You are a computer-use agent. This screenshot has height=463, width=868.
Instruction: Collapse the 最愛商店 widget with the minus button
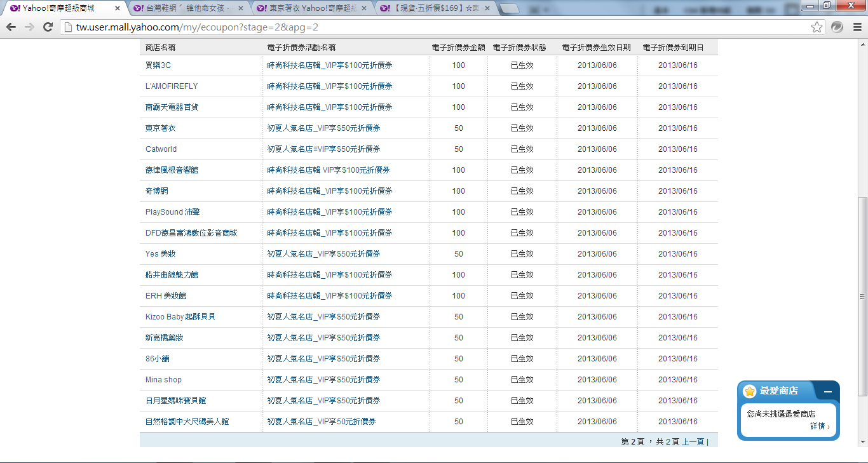[827, 392]
